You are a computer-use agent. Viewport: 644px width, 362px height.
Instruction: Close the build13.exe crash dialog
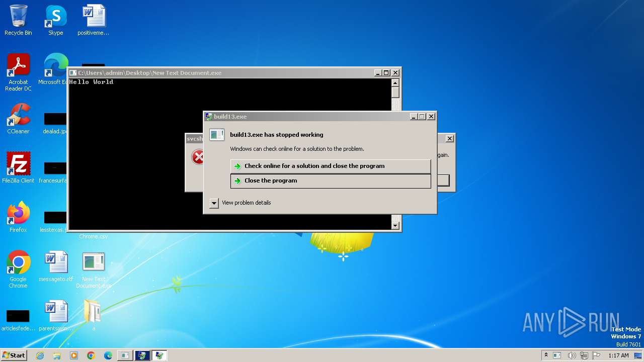coord(431,117)
